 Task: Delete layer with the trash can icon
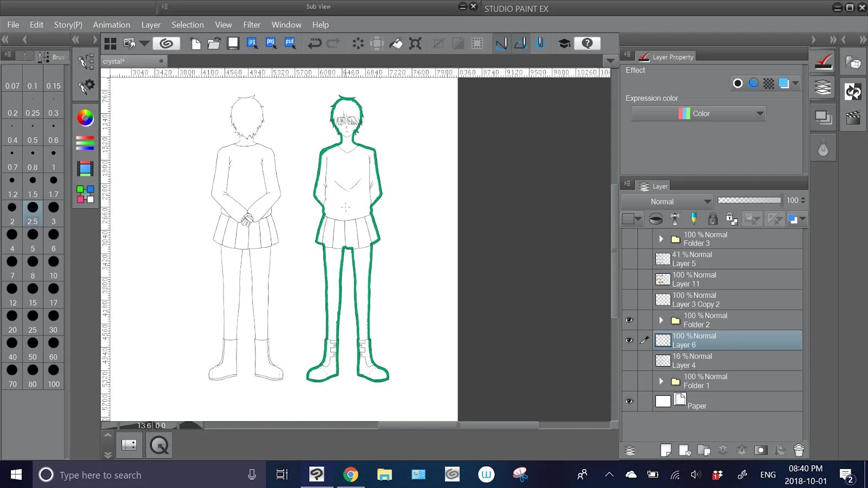coord(799,450)
